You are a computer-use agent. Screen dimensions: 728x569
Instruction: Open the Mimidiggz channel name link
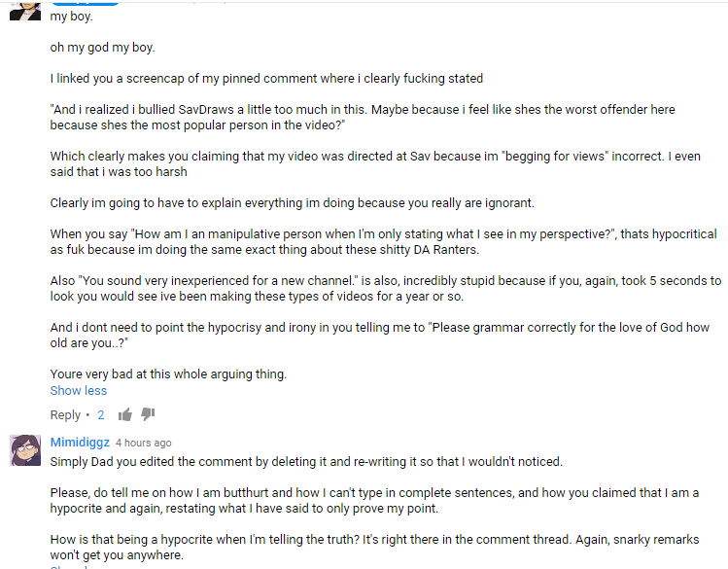pos(80,443)
